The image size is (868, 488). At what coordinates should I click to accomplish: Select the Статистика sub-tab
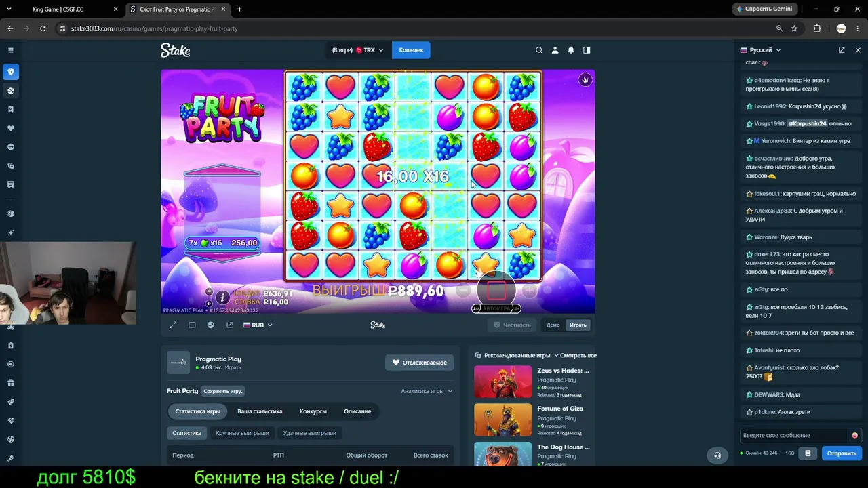coord(186,433)
